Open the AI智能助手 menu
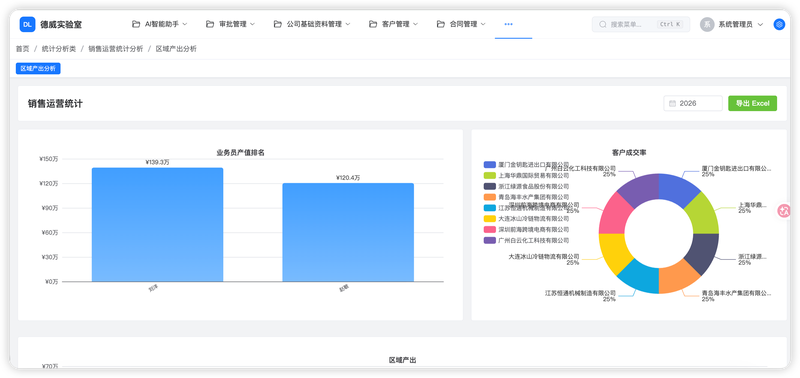The image size is (800, 378). coord(160,24)
